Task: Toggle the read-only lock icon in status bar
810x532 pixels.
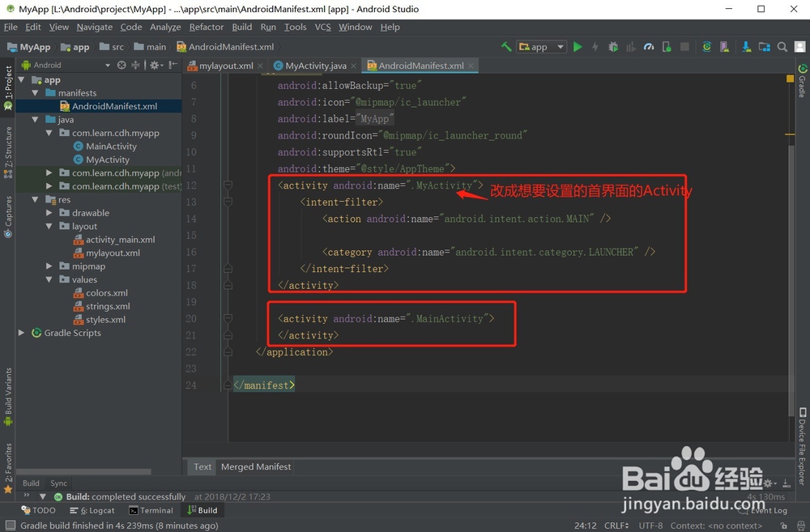Action: [x=783, y=526]
